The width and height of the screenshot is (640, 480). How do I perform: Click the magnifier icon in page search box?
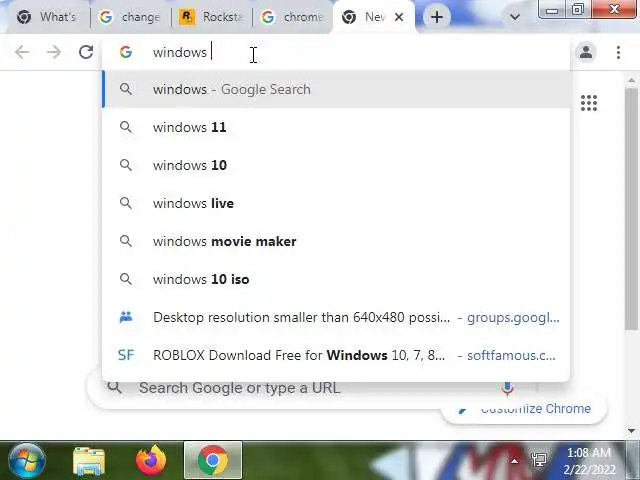tap(115, 387)
